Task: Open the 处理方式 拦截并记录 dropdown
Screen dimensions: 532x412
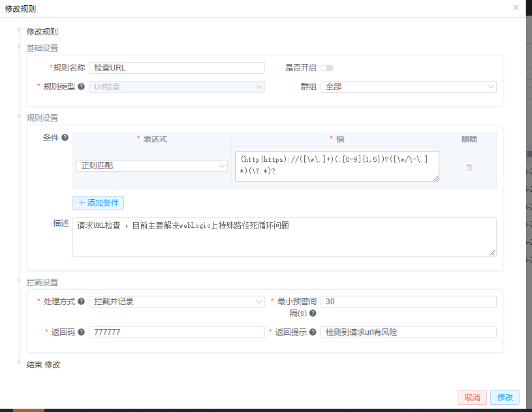Action: pos(177,302)
